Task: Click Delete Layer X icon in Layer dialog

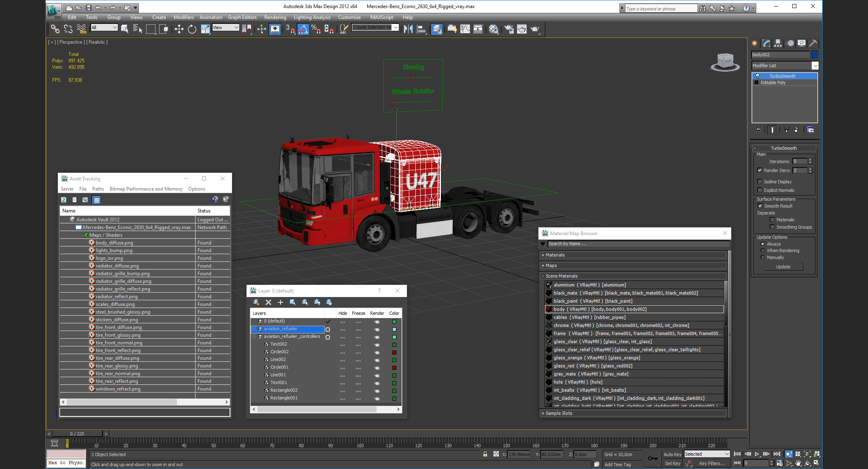Action: pyautogui.click(x=268, y=302)
